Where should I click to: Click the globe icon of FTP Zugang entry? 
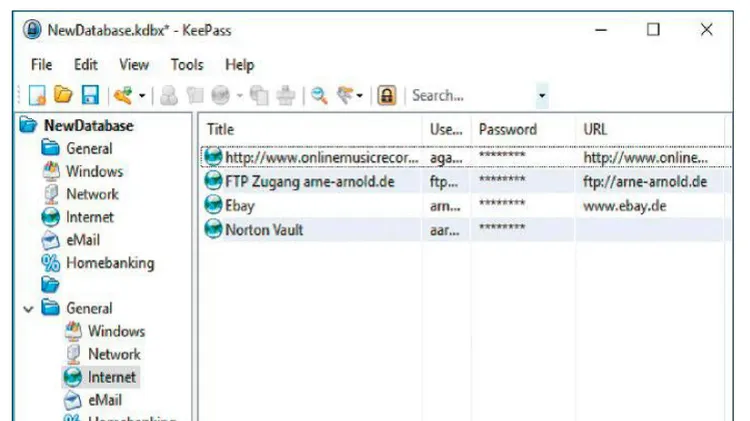(x=213, y=181)
